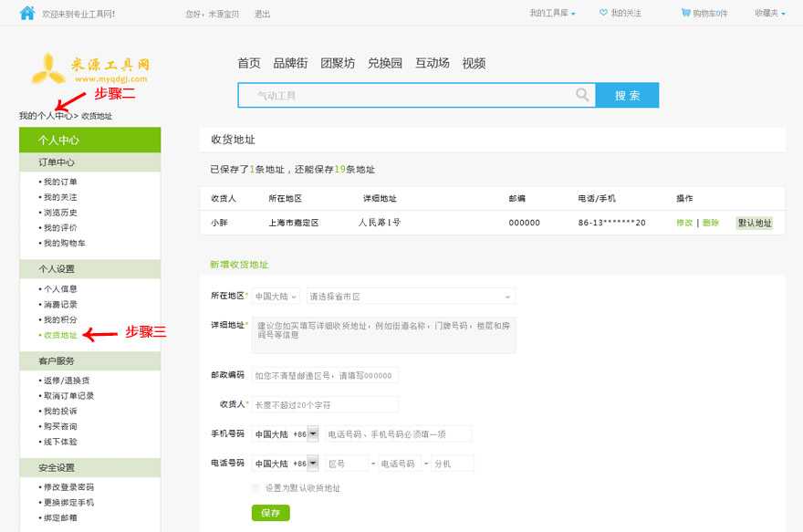
Task: Tick 设置为默认收货地址 checkbox
Action: (255, 488)
